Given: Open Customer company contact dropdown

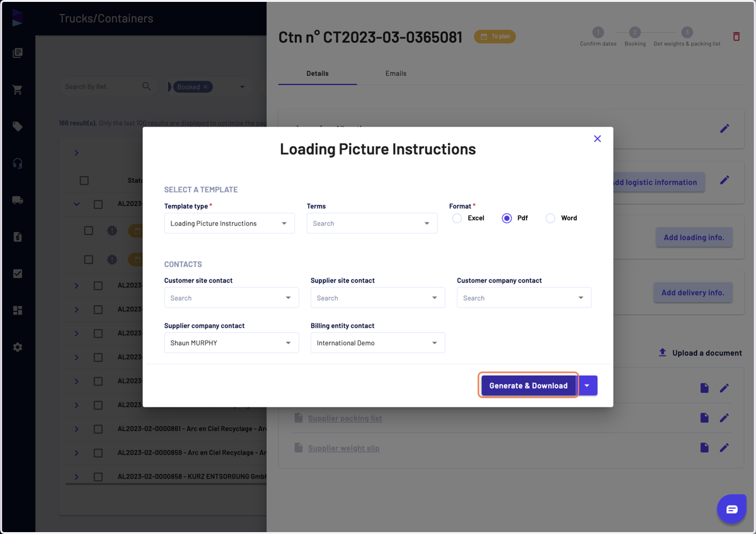Looking at the screenshot, I should click(x=524, y=298).
